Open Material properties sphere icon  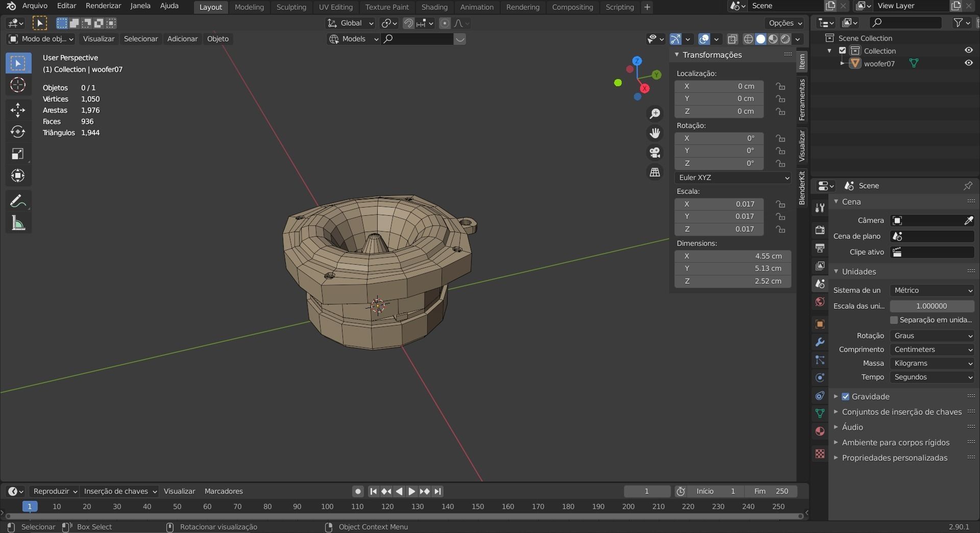820,431
